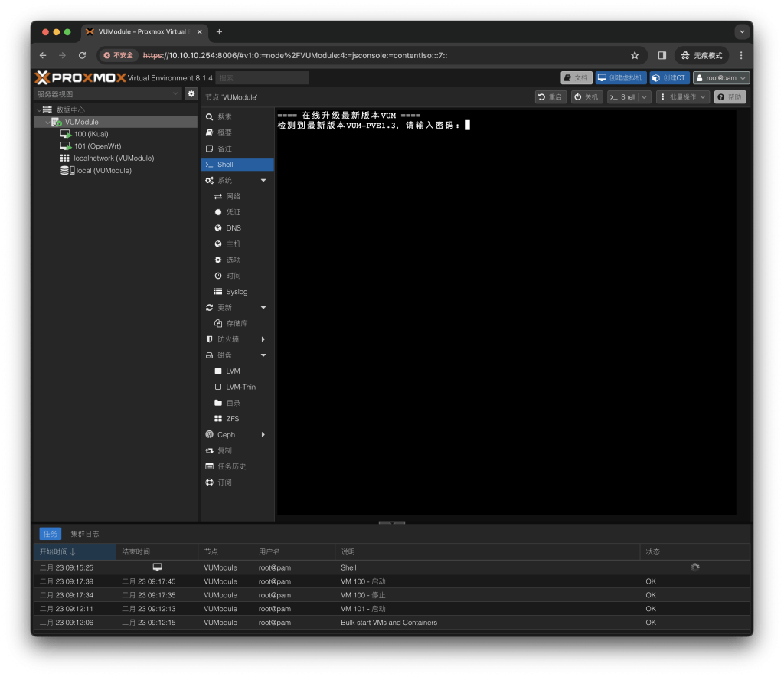
Task: Select the 概要 summary menu item
Action: click(x=224, y=132)
